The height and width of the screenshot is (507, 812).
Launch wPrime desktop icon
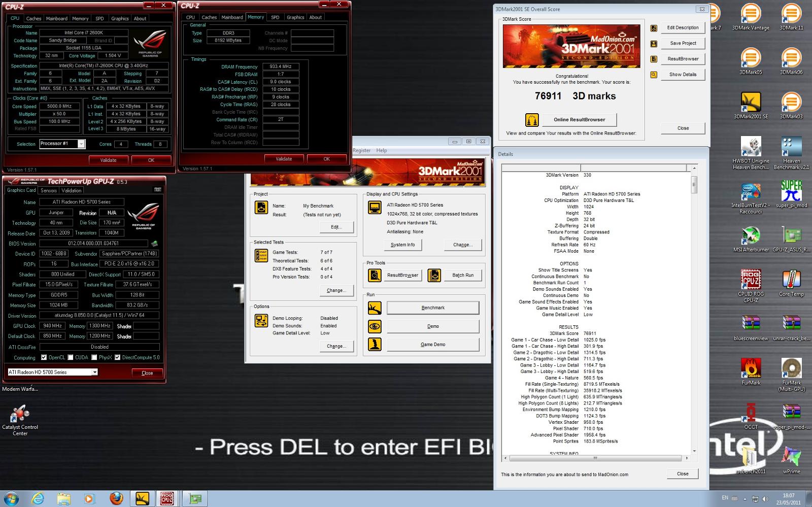tap(791, 460)
